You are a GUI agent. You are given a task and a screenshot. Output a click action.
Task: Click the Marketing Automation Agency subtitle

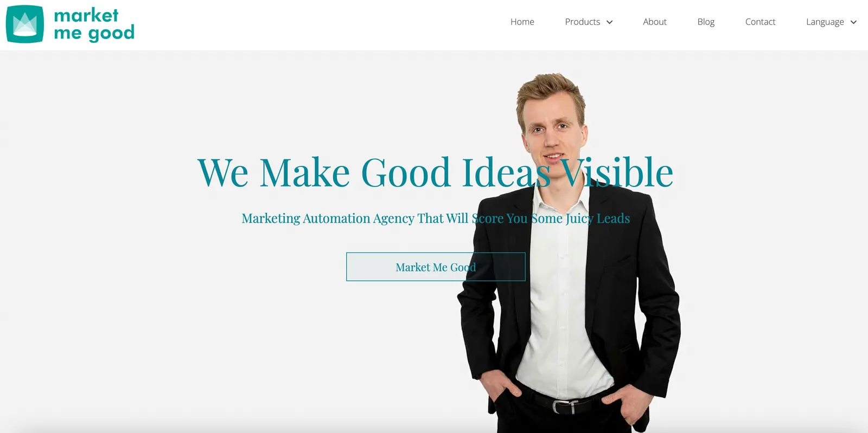436,218
